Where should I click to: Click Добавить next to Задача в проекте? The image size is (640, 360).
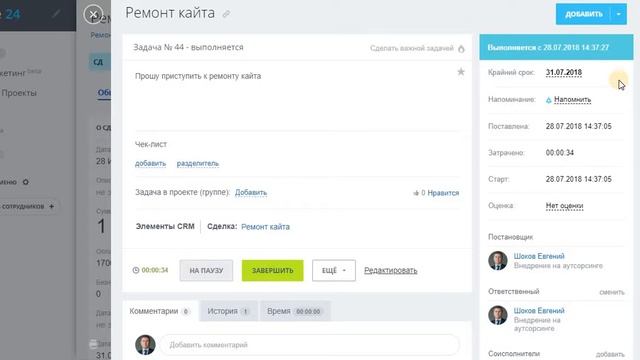(251, 192)
